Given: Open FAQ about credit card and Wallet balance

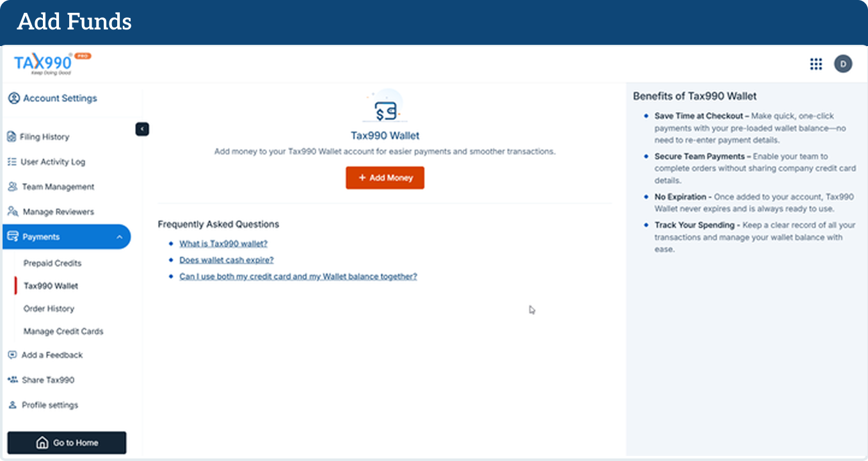Looking at the screenshot, I should tap(298, 277).
